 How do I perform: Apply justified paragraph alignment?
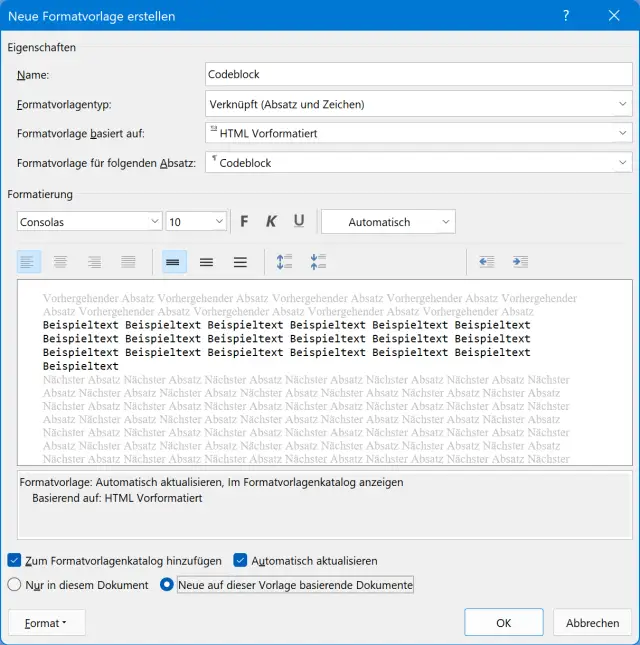point(128,262)
